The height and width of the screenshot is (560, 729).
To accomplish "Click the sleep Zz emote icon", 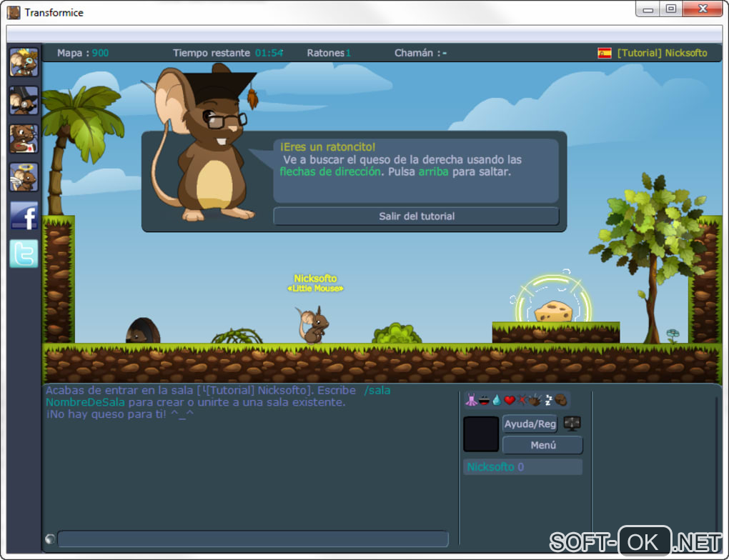I will coord(548,400).
